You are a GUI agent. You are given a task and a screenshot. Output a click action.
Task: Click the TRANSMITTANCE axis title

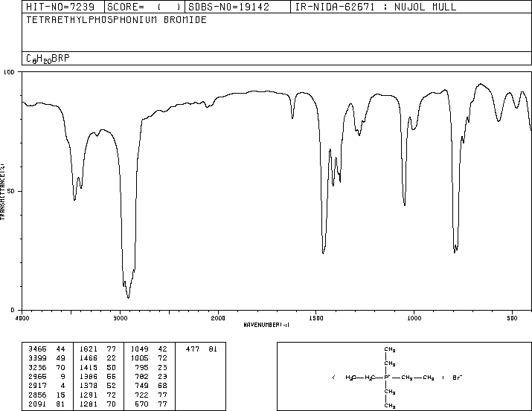tap(2, 192)
